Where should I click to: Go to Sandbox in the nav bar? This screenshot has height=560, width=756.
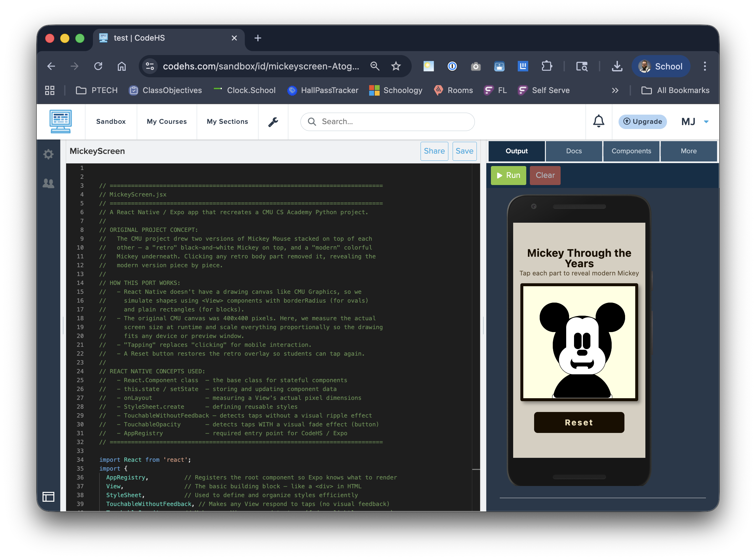point(111,121)
